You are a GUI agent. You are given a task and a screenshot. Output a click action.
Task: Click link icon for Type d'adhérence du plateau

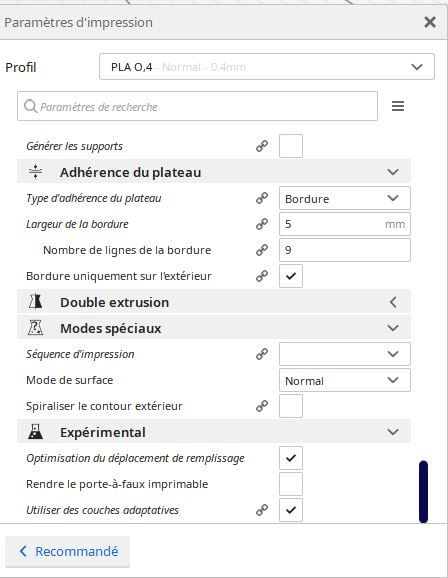(262, 198)
